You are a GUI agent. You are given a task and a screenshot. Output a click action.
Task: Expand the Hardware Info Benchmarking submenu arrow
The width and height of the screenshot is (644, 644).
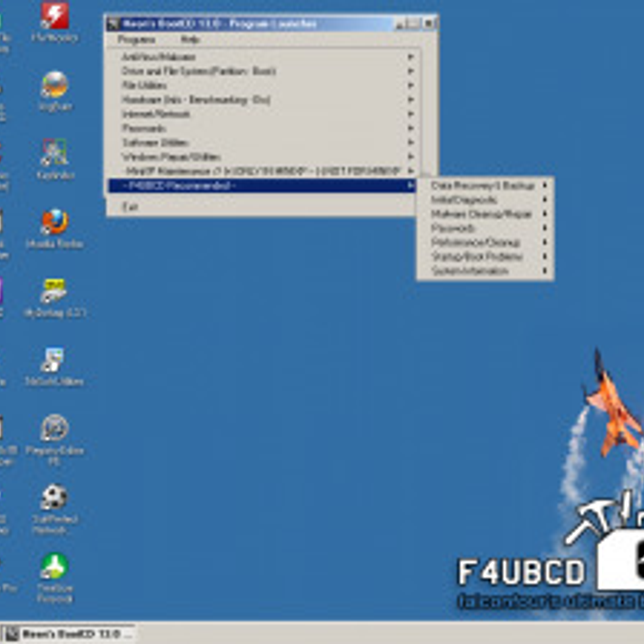click(x=411, y=100)
